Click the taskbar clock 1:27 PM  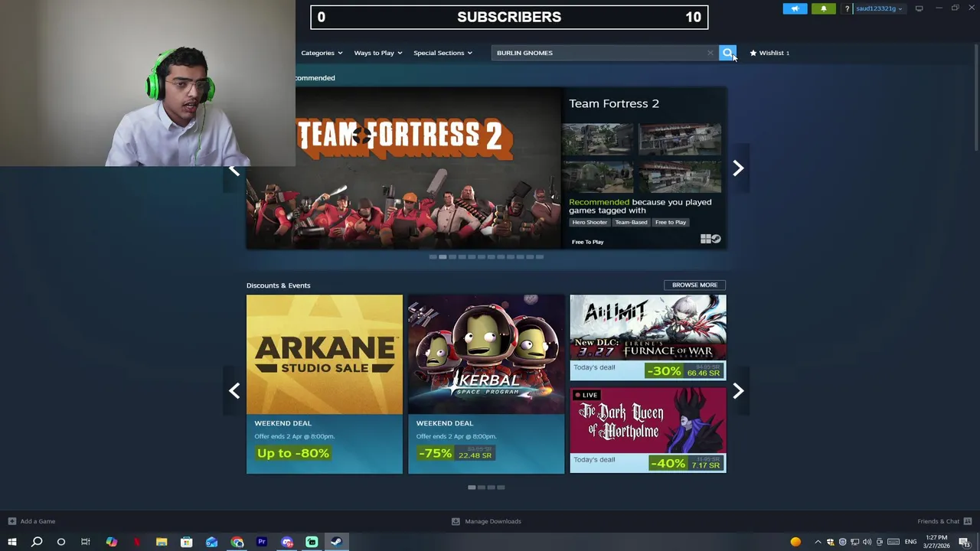pyautogui.click(x=936, y=538)
